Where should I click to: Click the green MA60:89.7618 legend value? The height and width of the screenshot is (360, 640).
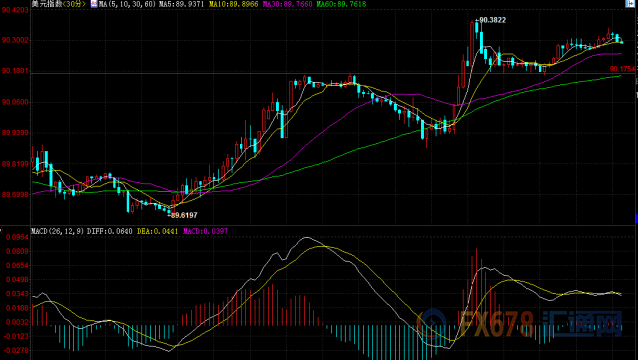pos(341,4)
